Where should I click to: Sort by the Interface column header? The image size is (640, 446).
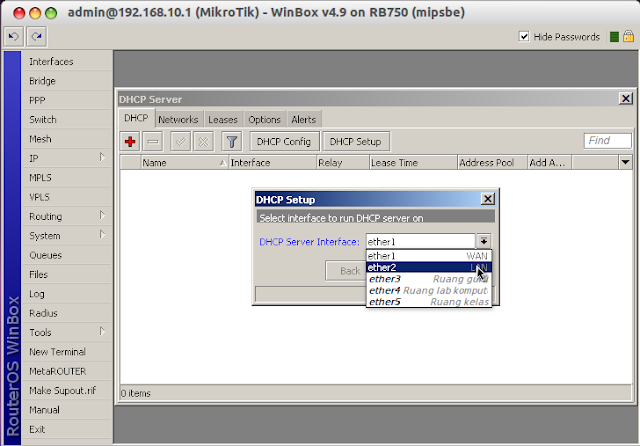(x=273, y=162)
